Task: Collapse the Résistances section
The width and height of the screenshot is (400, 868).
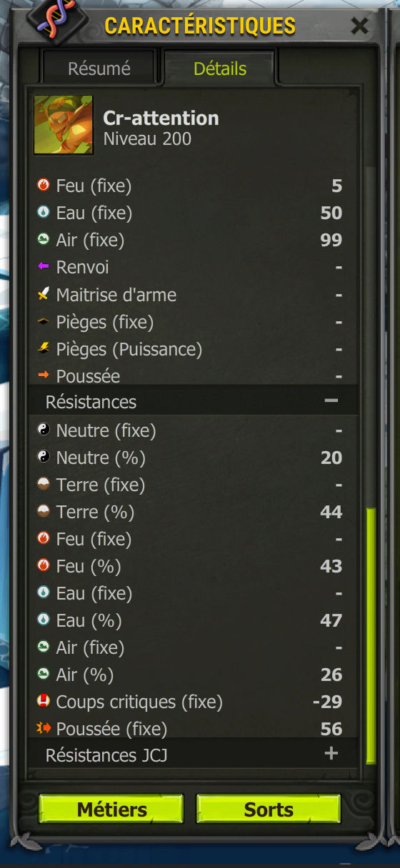Action: tap(331, 400)
